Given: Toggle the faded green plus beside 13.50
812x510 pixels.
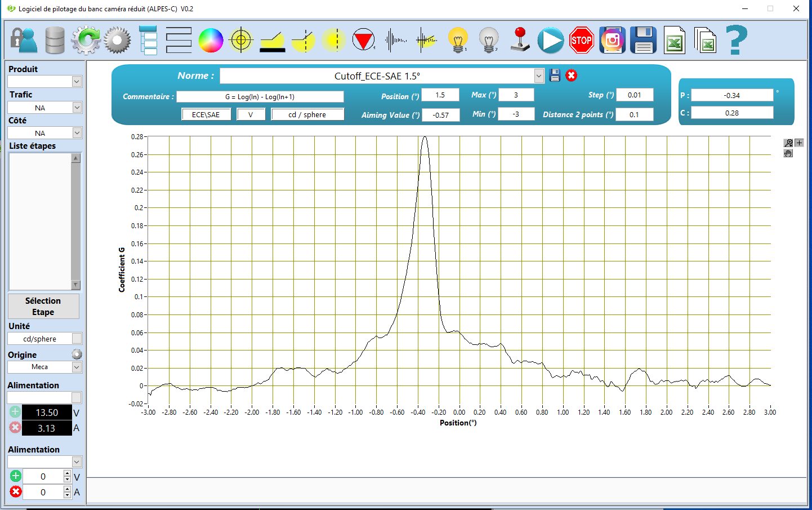Looking at the screenshot, I should 15,412.
